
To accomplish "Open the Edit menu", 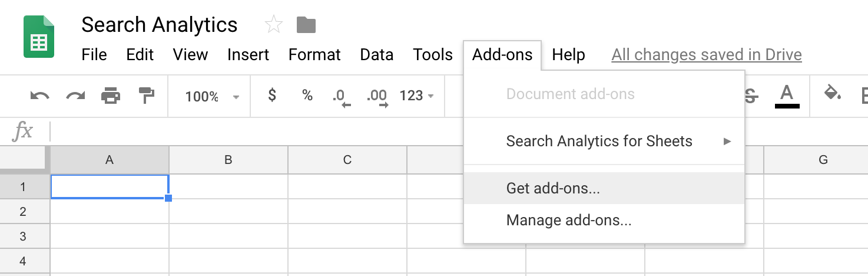I will [140, 55].
